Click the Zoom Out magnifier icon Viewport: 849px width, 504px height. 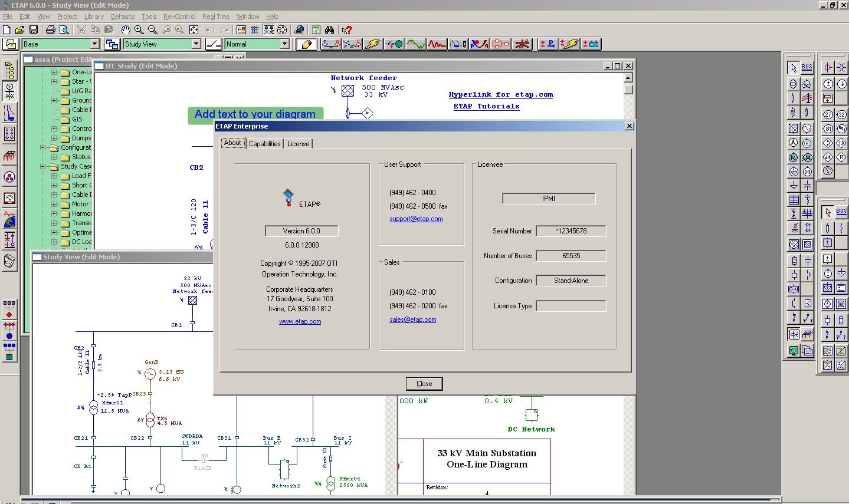click(153, 29)
